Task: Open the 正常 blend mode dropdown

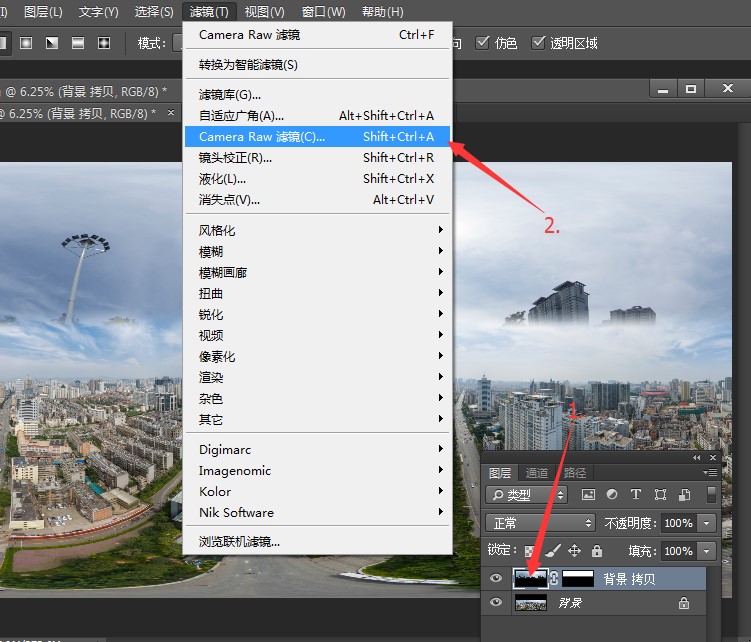Action: 540,523
